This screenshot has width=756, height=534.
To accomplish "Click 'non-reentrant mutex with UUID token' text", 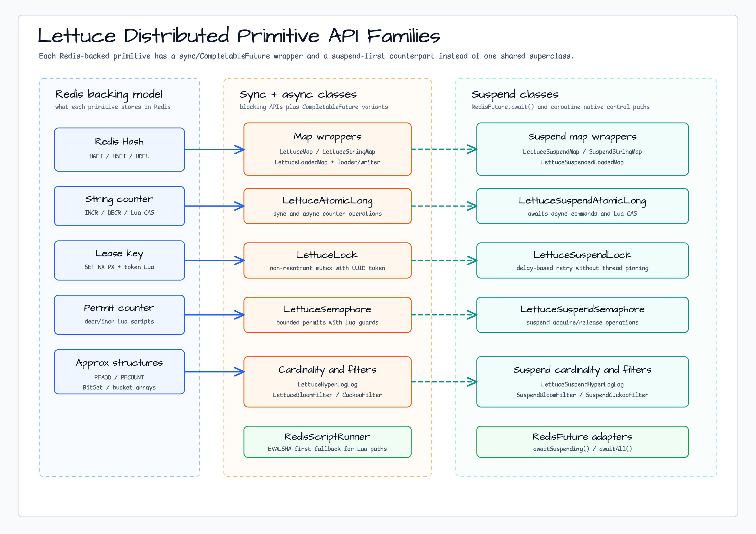I will pos(327,268).
